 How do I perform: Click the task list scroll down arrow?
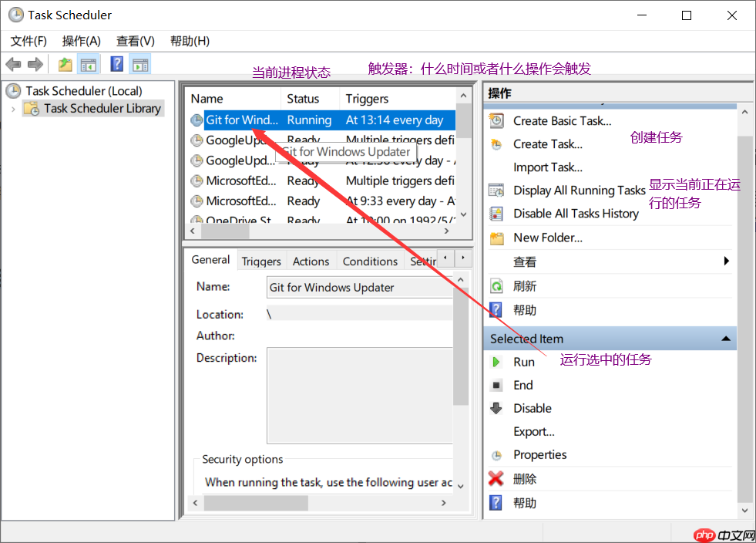[x=463, y=214]
